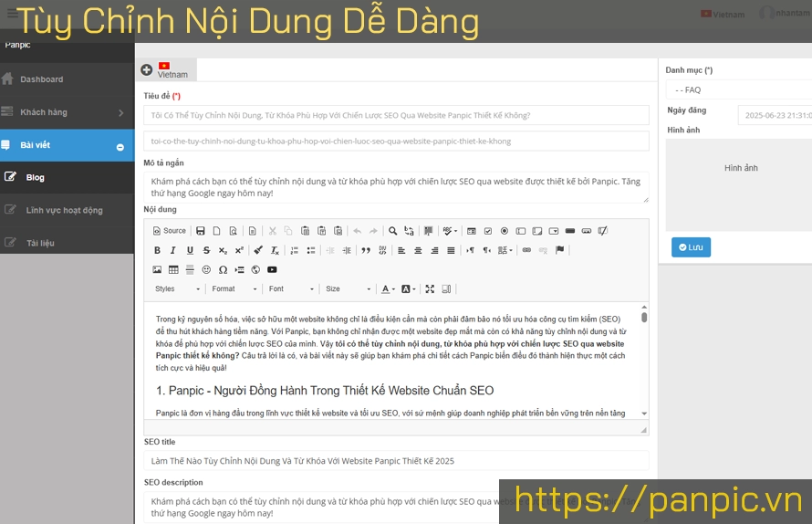This screenshot has width=812, height=524.
Task: Click the Find magnifier icon
Action: point(393,231)
